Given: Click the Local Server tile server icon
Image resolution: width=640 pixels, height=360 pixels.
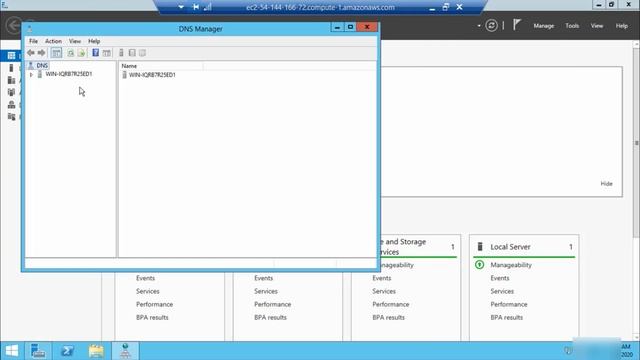Looking at the screenshot, I should point(480,247).
